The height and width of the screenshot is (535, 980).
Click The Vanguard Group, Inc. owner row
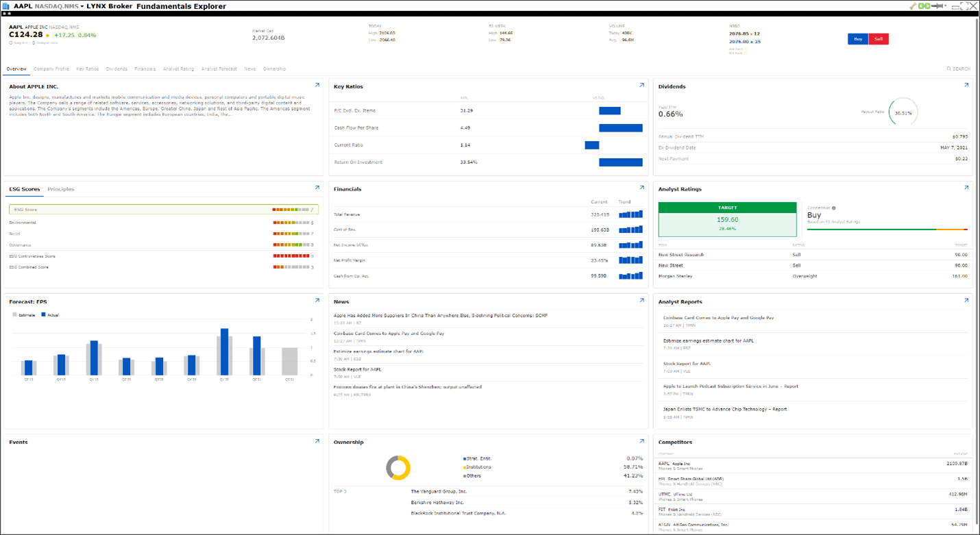(x=488, y=491)
